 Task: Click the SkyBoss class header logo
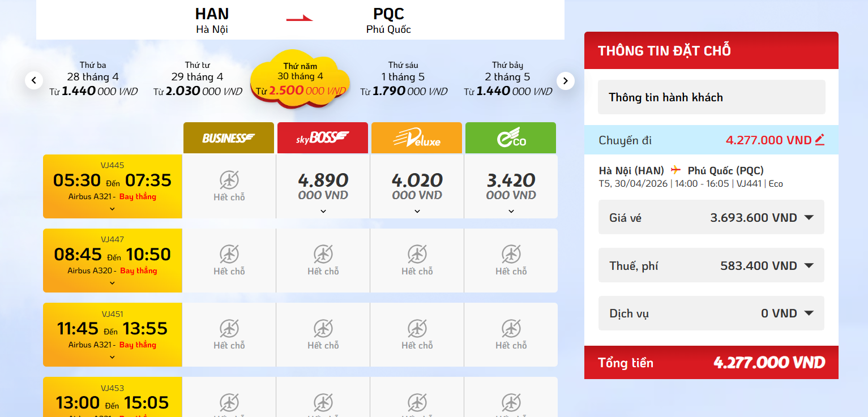tap(323, 138)
